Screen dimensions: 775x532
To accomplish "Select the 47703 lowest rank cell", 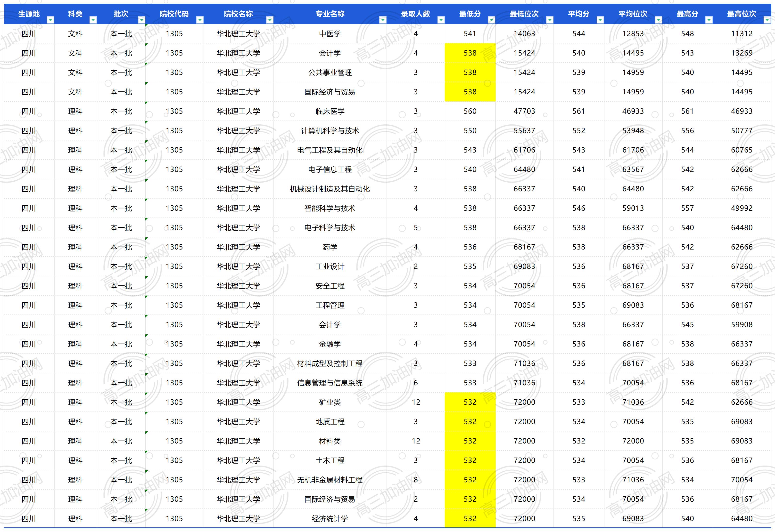I will click(x=524, y=111).
